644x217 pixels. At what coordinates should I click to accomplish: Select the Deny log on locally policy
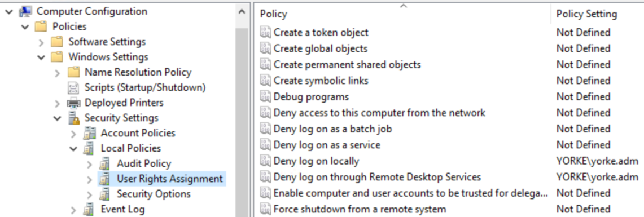pyautogui.click(x=316, y=161)
